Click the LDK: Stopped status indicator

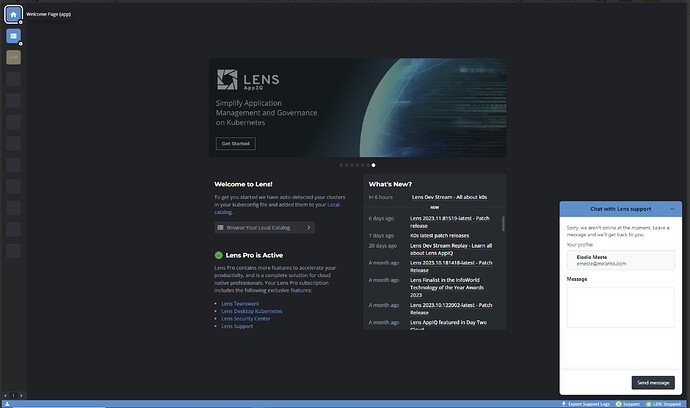(x=663, y=404)
